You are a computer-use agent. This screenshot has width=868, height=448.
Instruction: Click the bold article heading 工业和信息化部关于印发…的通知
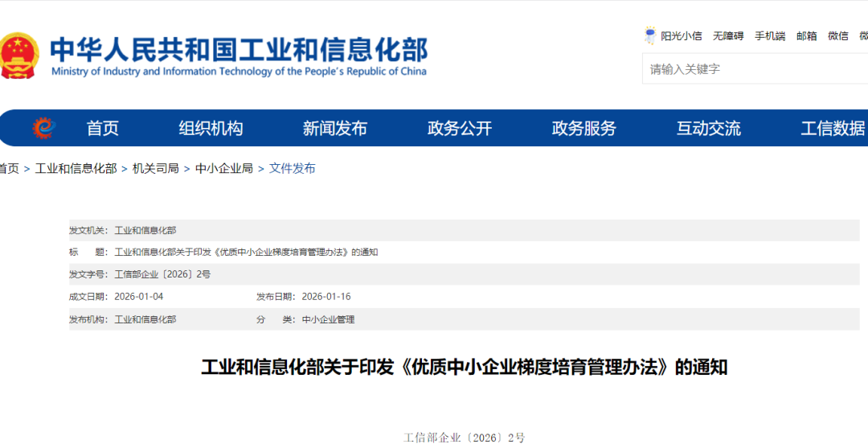(x=465, y=367)
